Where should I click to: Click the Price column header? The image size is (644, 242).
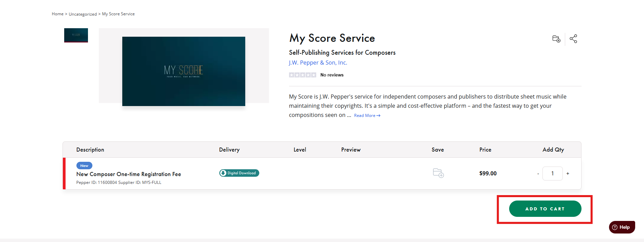(x=485, y=150)
